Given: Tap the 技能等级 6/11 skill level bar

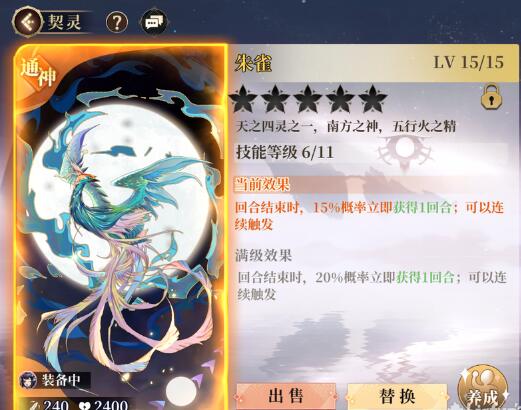Looking at the screenshot, I should pyautogui.click(x=285, y=152).
